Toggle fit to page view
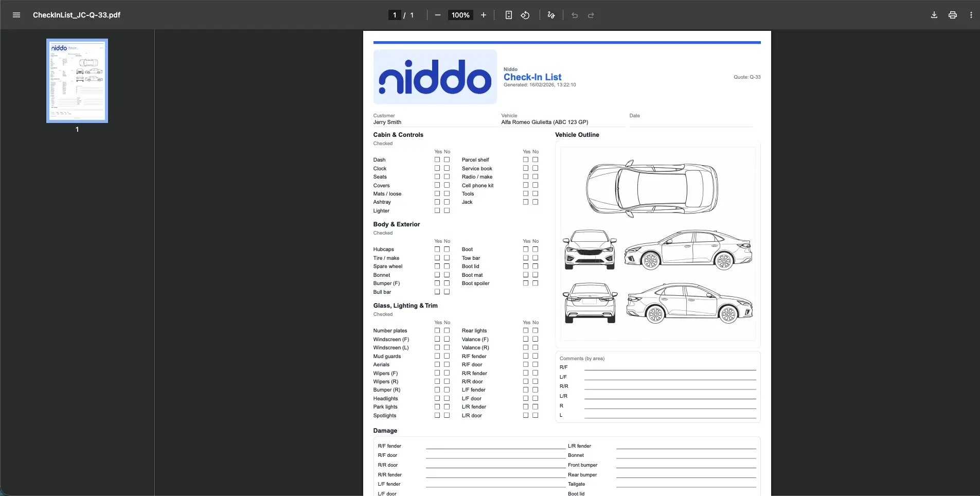Image resolution: width=980 pixels, height=496 pixels. [x=508, y=15]
